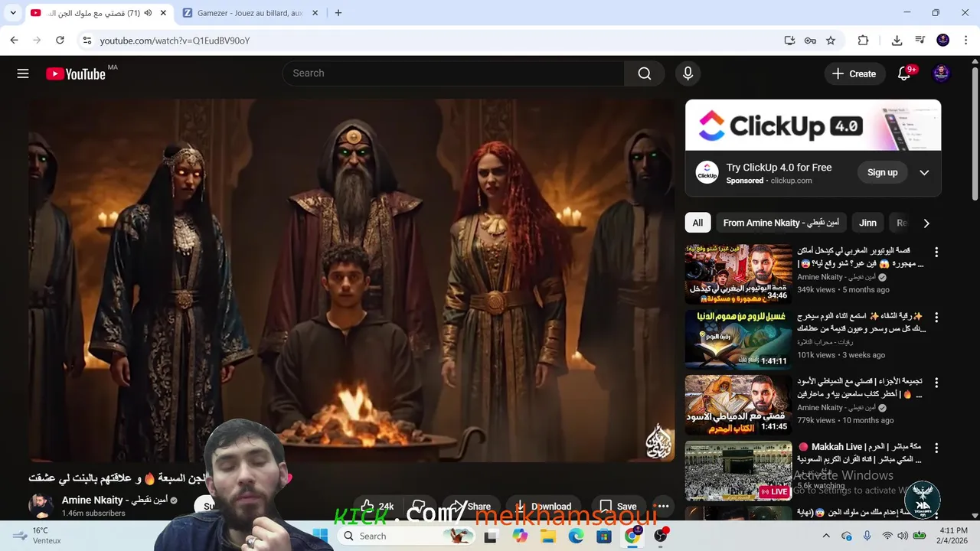
Task: Reload the current page
Action: [x=60, y=41]
